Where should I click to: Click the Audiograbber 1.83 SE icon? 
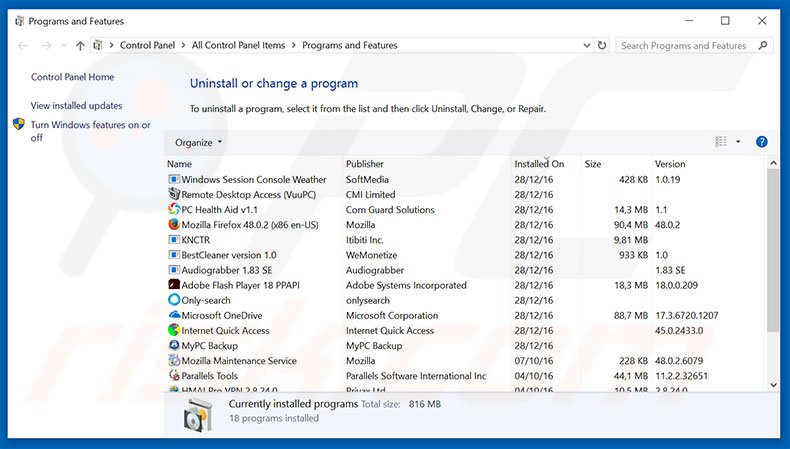[174, 270]
